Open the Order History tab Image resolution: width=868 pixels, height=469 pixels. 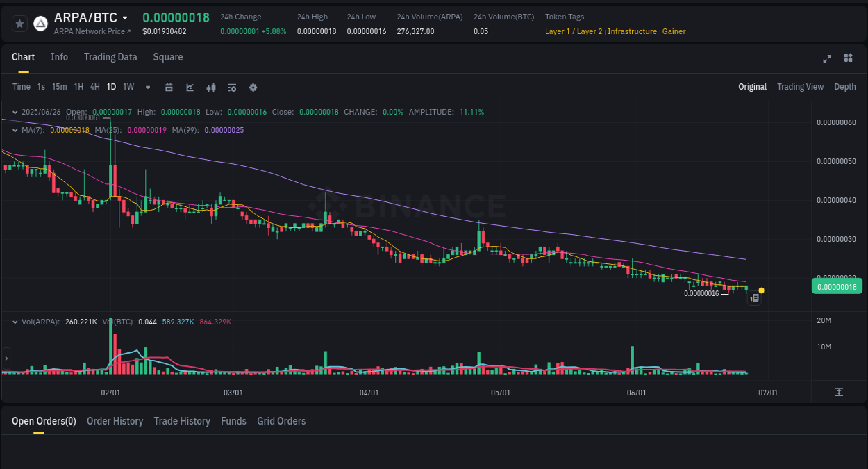point(115,420)
